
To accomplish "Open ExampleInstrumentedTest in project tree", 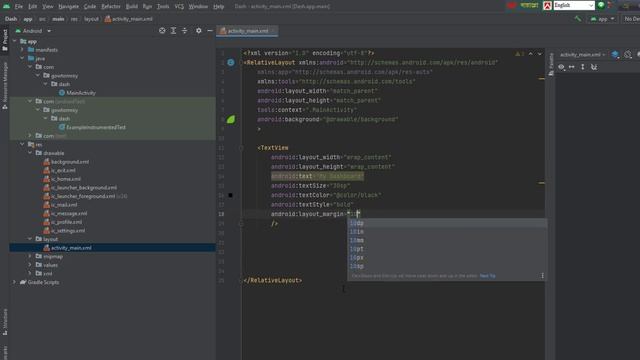I will pos(96,127).
